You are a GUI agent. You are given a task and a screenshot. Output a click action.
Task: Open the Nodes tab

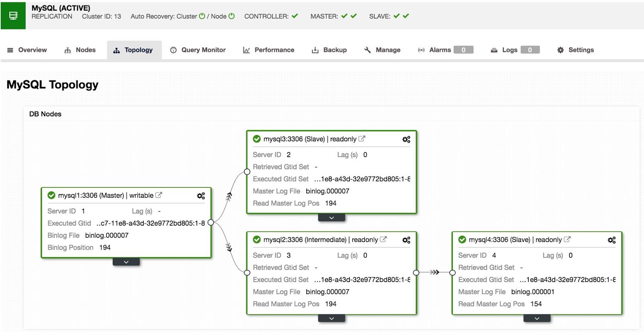[80, 50]
